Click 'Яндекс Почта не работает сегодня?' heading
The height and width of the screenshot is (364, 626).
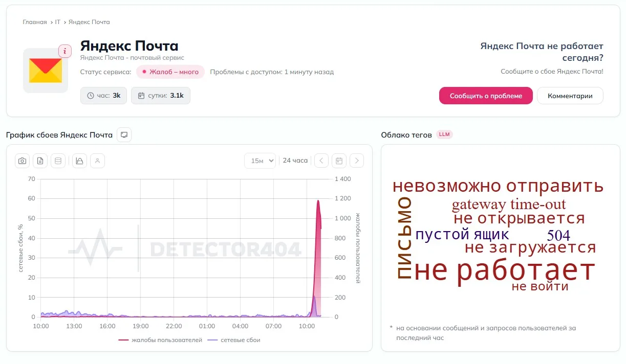click(x=542, y=52)
